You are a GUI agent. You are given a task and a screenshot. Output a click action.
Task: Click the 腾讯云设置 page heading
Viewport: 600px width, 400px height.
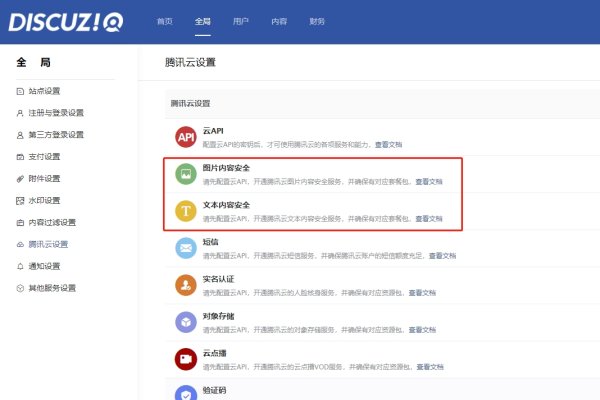point(190,62)
